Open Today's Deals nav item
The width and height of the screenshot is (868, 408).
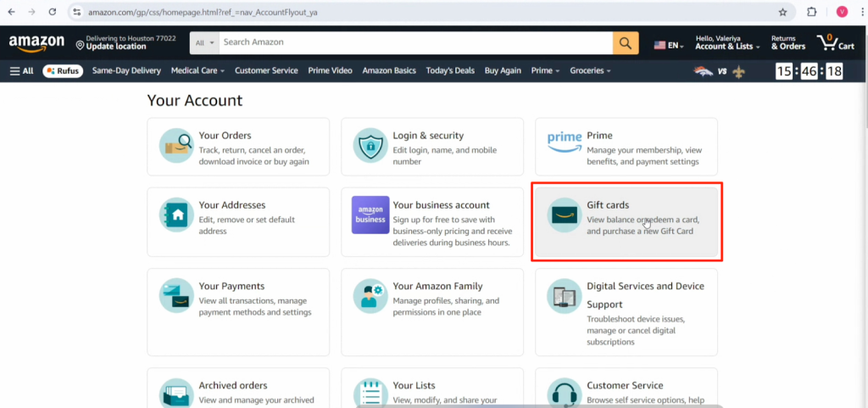450,70
